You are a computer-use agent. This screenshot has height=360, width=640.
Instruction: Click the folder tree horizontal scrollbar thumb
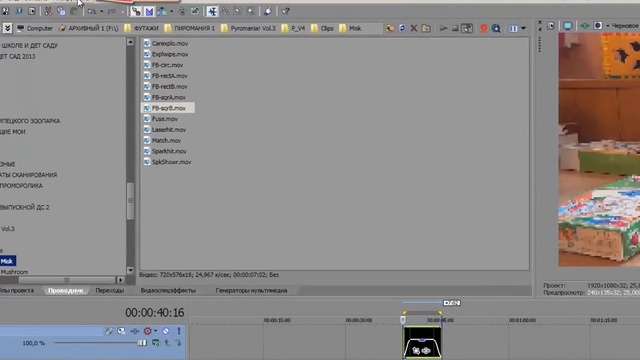pos(67,280)
